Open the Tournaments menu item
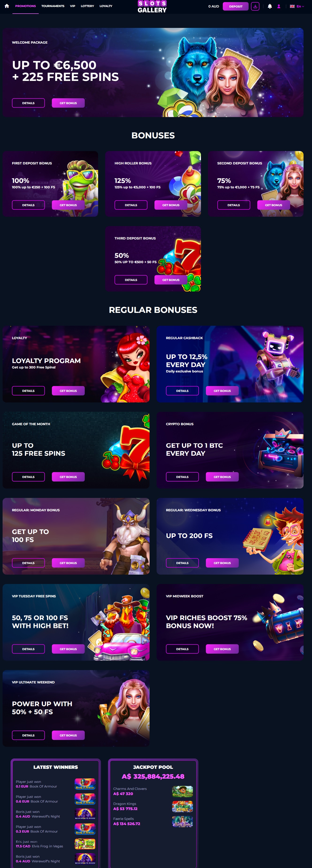312x868 pixels. click(x=53, y=6)
